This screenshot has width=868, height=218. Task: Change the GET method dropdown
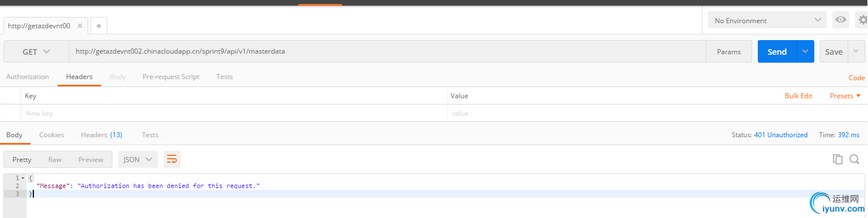[36, 51]
